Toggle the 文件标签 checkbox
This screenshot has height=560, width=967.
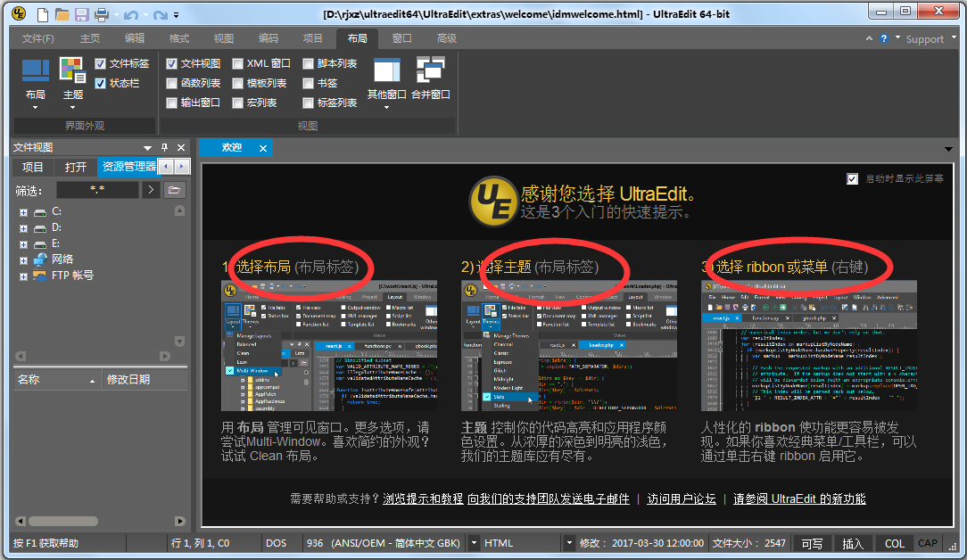[x=101, y=63]
